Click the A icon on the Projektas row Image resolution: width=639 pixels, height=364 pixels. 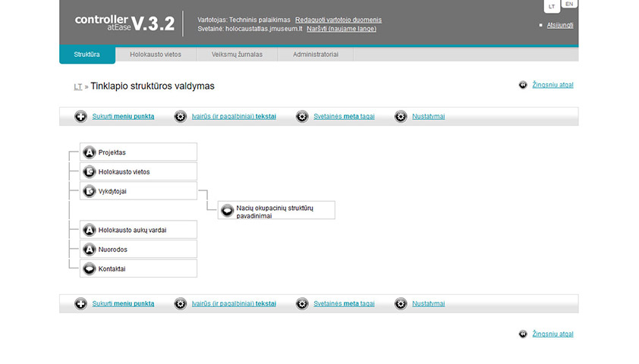[x=90, y=152]
